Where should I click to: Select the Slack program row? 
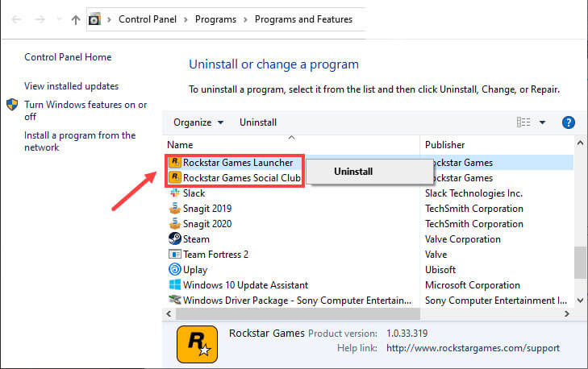tap(194, 193)
